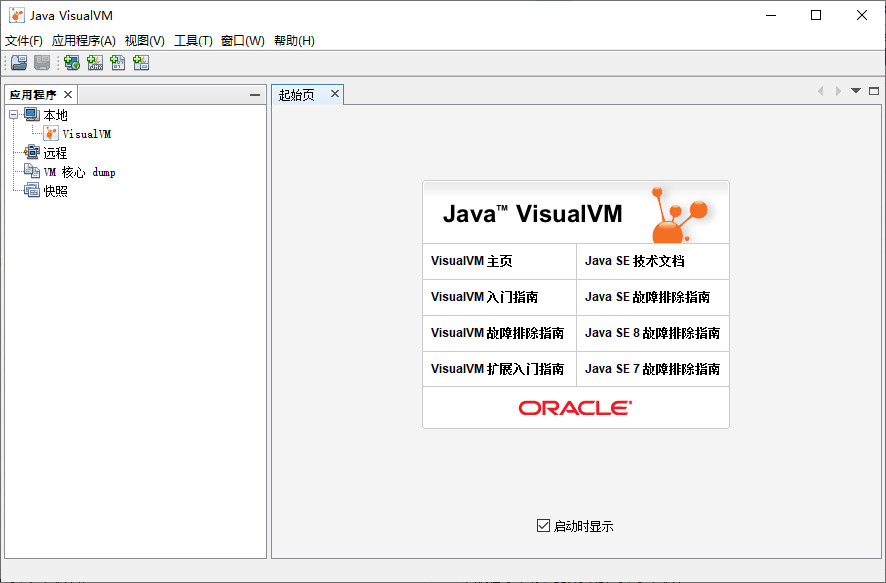Select the 快照 snapshots icon

[x=32, y=190]
